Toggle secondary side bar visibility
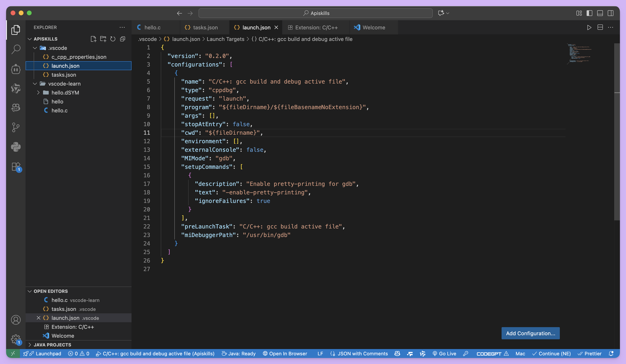Viewport: 626px width, 364px height. coord(611,13)
